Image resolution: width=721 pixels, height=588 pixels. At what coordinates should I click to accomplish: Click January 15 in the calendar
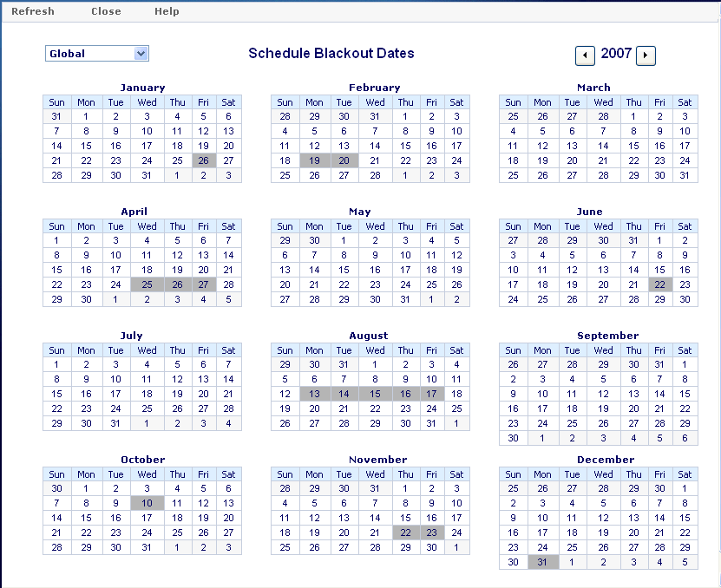[87, 146]
